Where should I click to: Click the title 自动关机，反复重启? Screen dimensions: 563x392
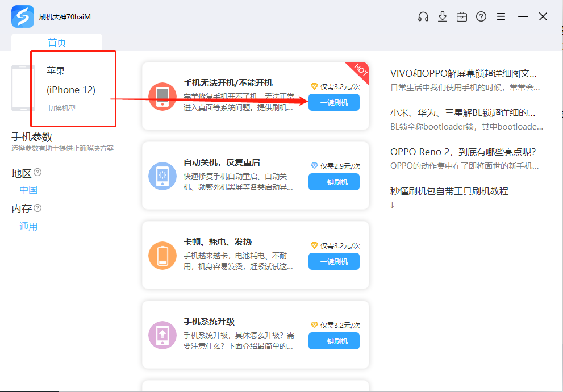(x=222, y=162)
